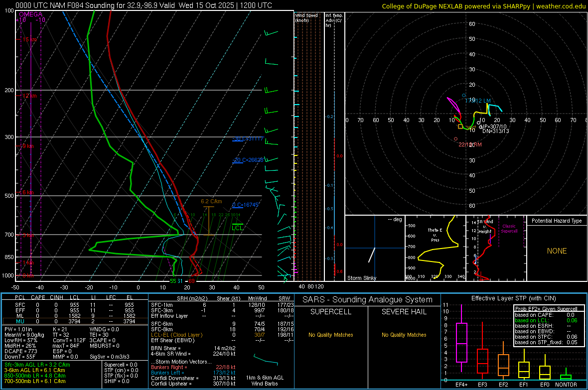Click the NAM F084 sounding title text
The width and height of the screenshot is (588, 390).
pos(144,5)
